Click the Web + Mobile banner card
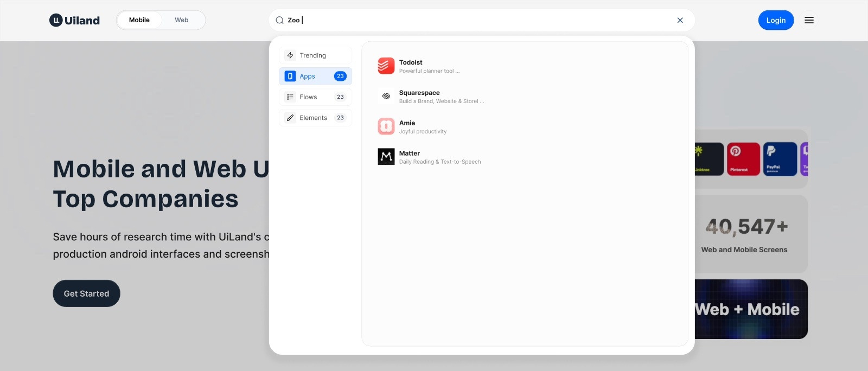 (x=751, y=309)
